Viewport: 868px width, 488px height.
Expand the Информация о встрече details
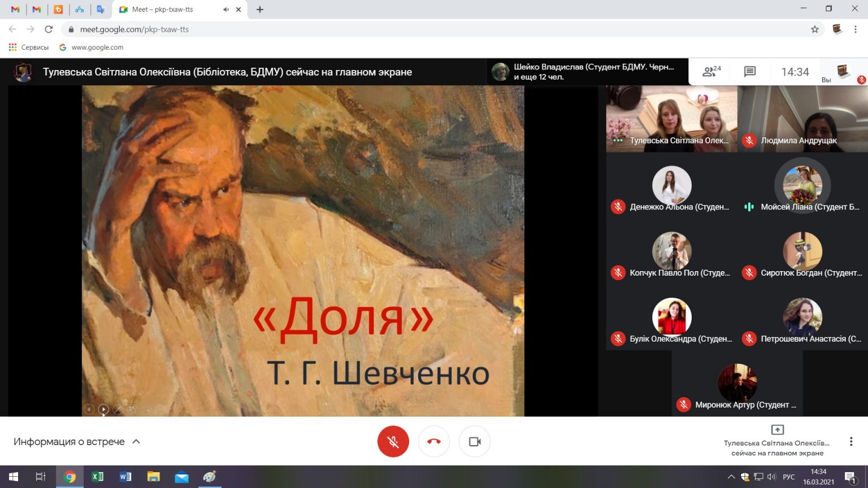click(77, 442)
